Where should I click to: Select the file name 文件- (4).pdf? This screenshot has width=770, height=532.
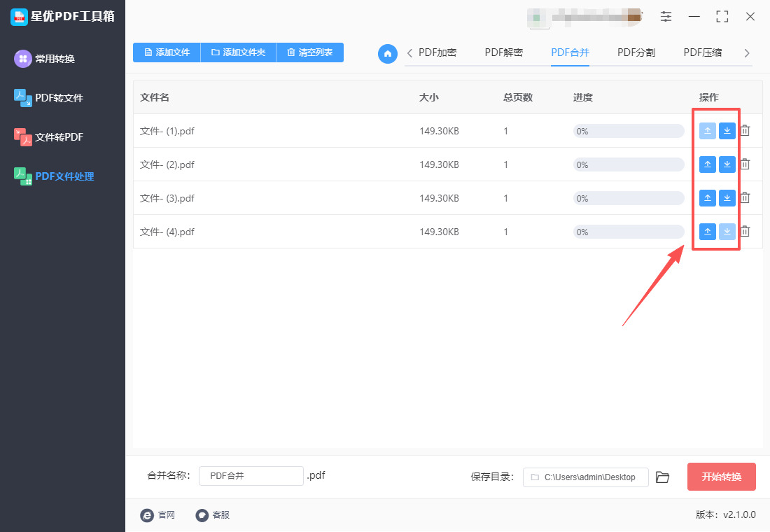167,232
